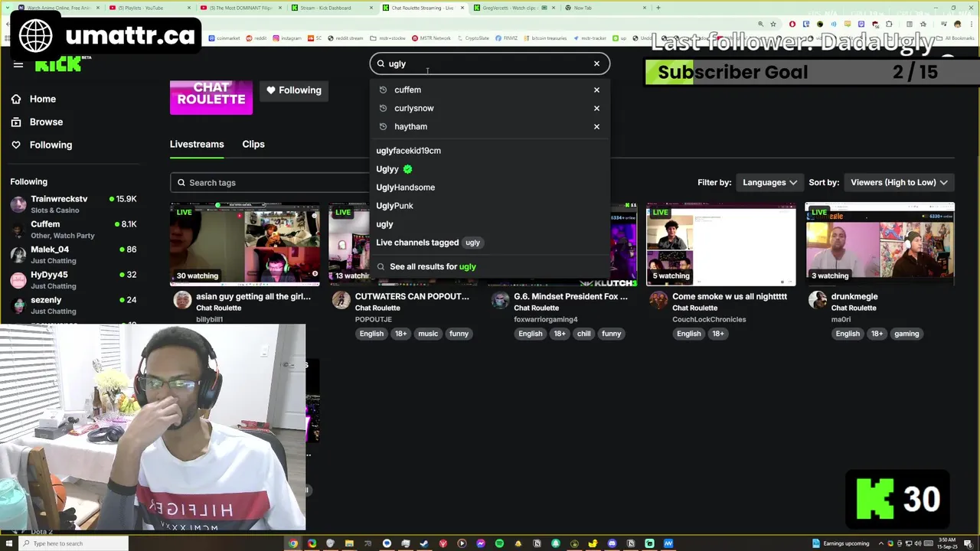
Task: Open HyDyy45 followed channel
Action: [73, 280]
